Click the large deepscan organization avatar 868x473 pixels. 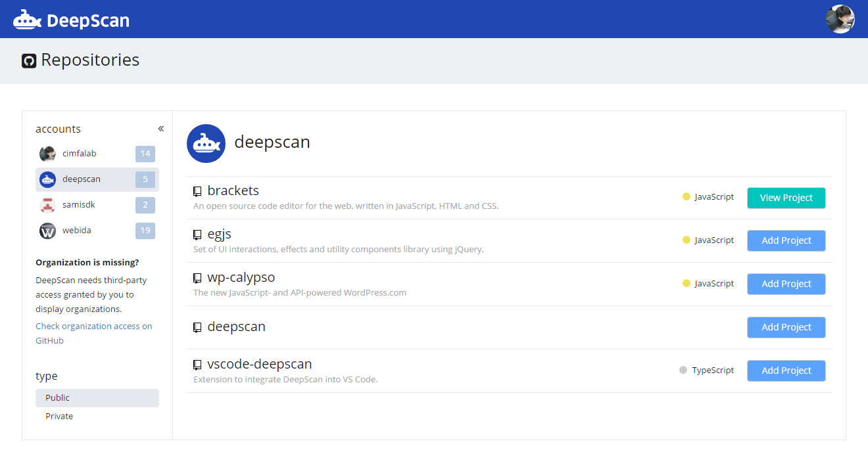coord(206,143)
